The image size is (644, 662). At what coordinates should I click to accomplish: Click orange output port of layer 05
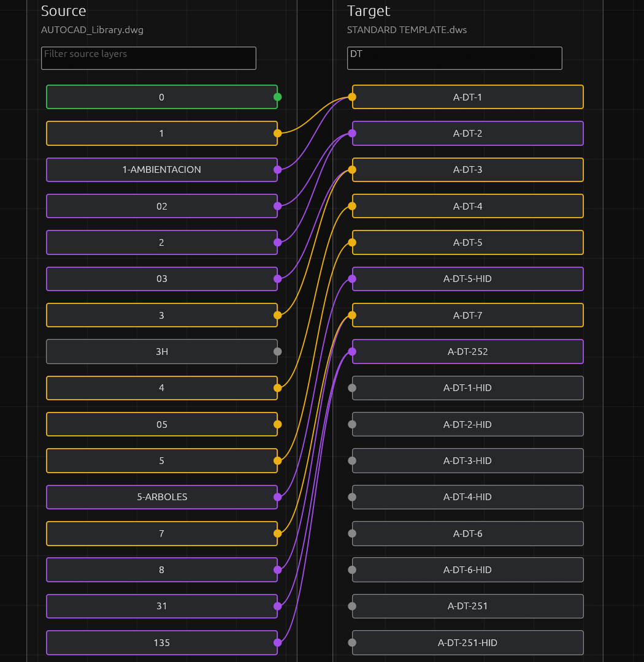click(x=278, y=424)
